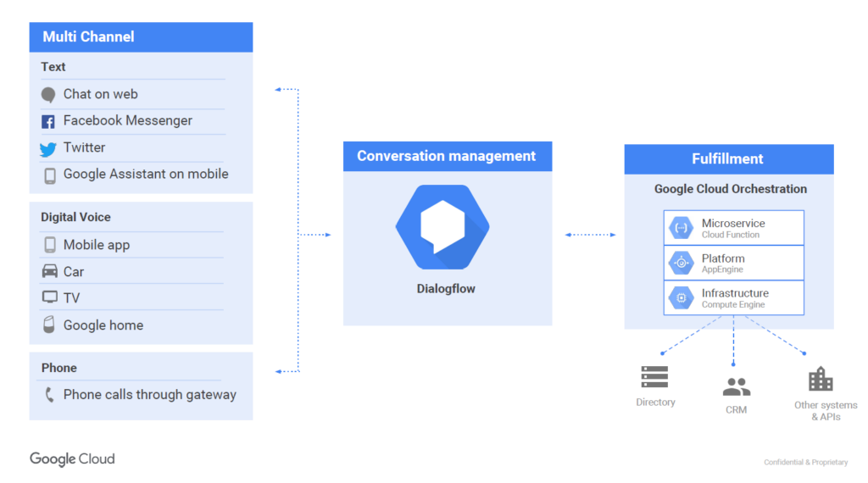Click the Compute Engine infrastructure icon

[682, 297]
